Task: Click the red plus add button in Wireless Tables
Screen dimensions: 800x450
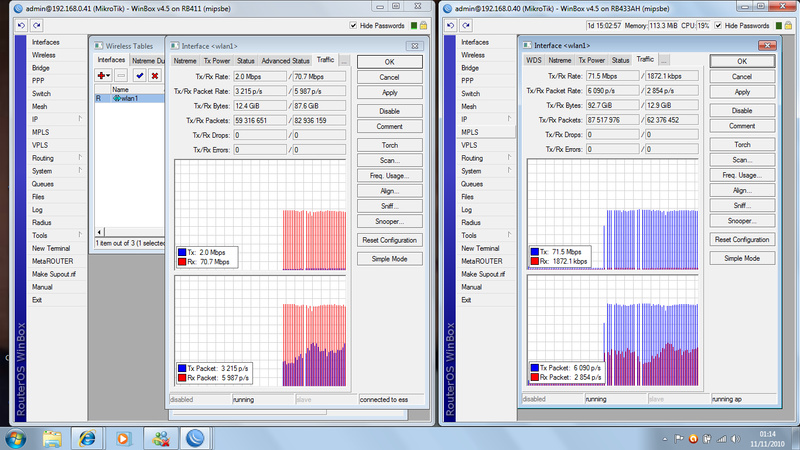Action: point(102,75)
